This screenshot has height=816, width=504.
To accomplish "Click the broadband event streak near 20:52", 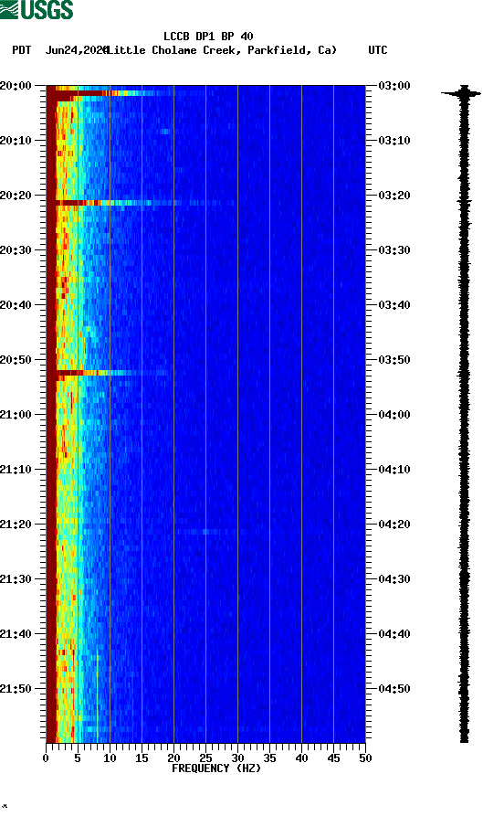I will pyautogui.click(x=111, y=373).
